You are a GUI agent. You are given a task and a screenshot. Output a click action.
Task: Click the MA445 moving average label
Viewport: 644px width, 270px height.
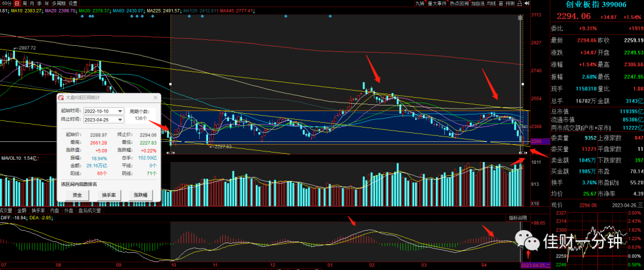point(236,11)
